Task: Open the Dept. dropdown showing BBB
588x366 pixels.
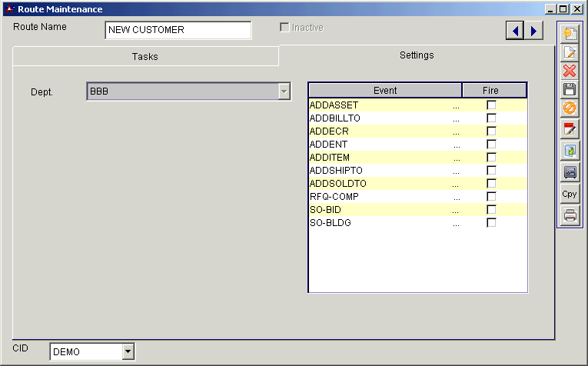Action: [284, 91]
